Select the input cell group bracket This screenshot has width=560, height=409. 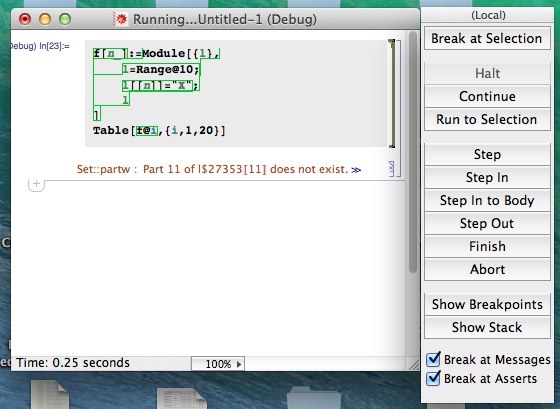point(398,108)
